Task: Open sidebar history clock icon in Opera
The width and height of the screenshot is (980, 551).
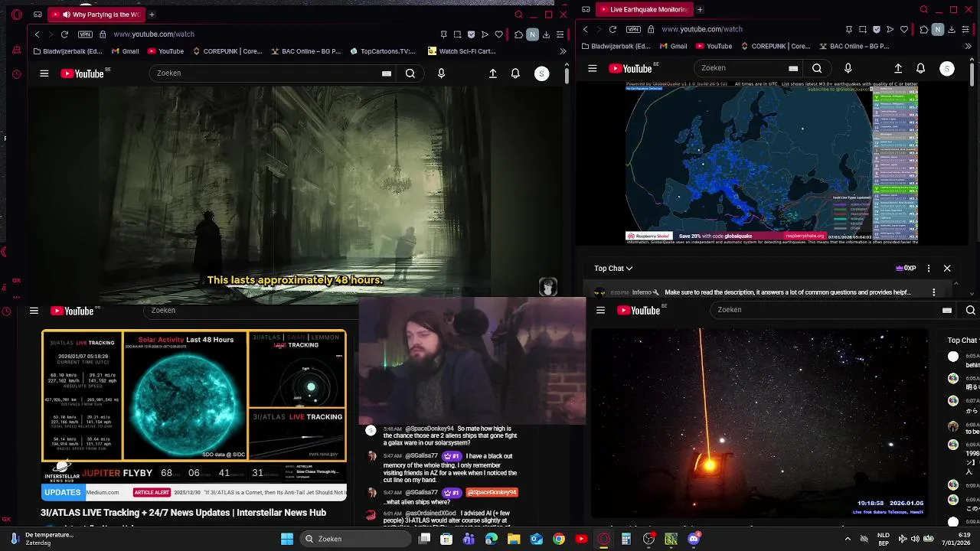Action: click(x=17, y=74)
